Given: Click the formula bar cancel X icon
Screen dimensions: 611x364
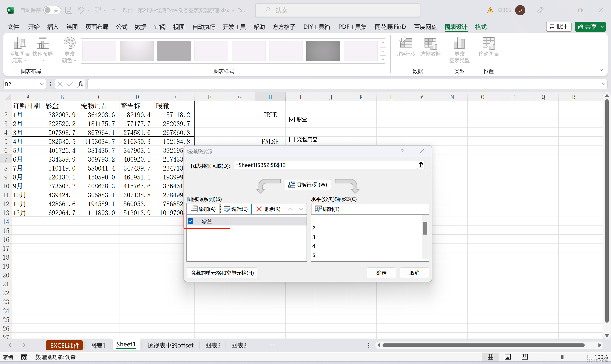Looking at the screenshot, I should [60, 84].
